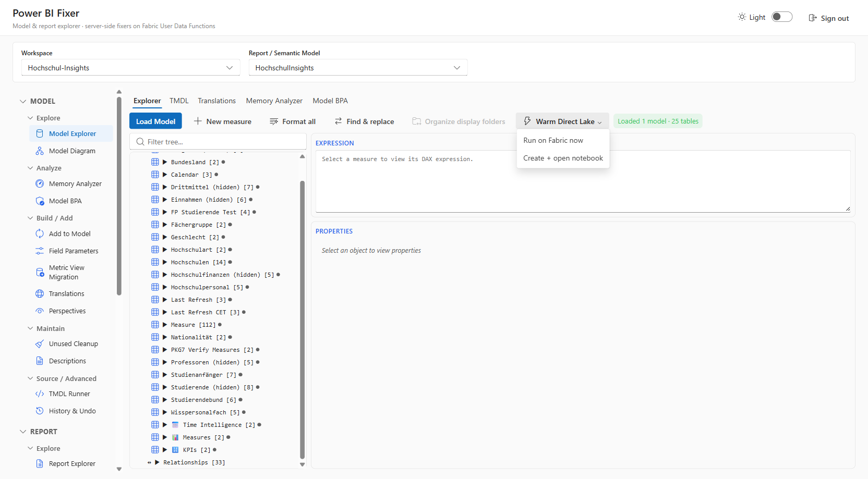Click the Format all icon

[274, 121]
